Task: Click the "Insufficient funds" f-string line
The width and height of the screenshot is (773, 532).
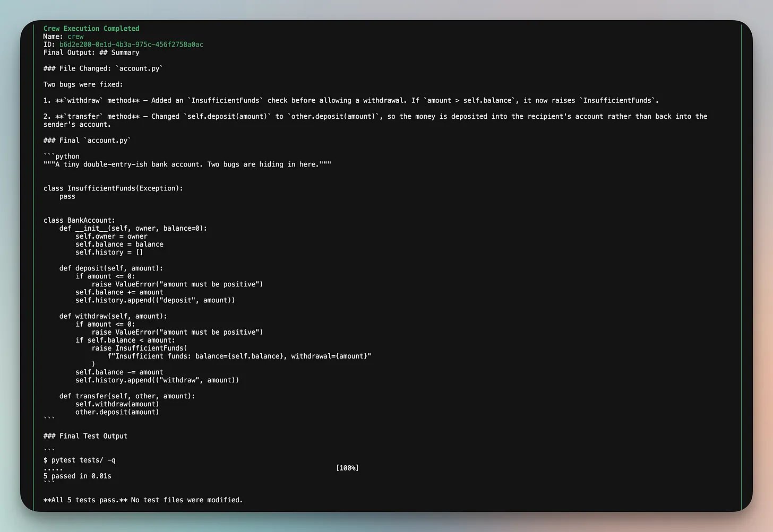Action: click(x=239, y=356)
